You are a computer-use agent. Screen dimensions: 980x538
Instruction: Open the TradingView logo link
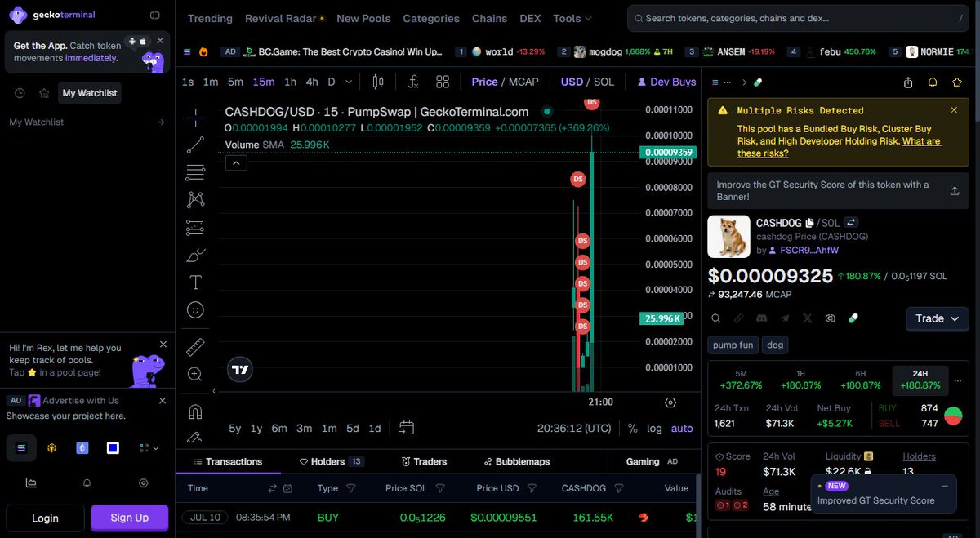240,369
